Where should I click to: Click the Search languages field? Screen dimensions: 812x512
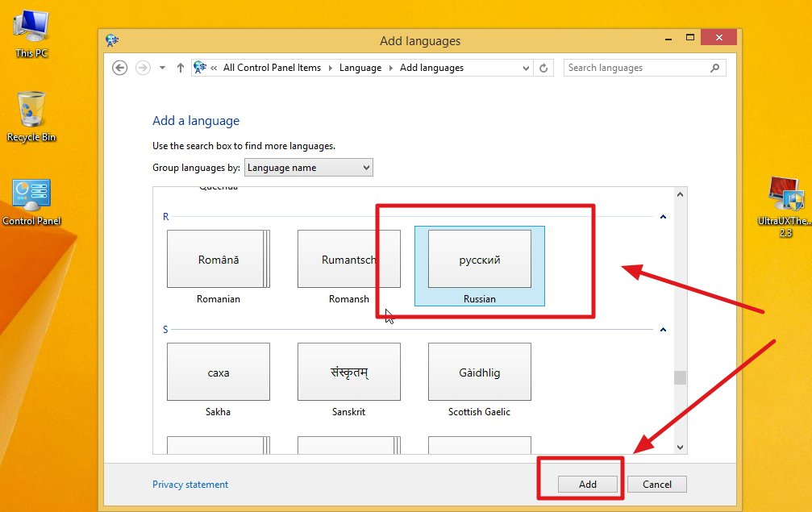coord(645,68)
